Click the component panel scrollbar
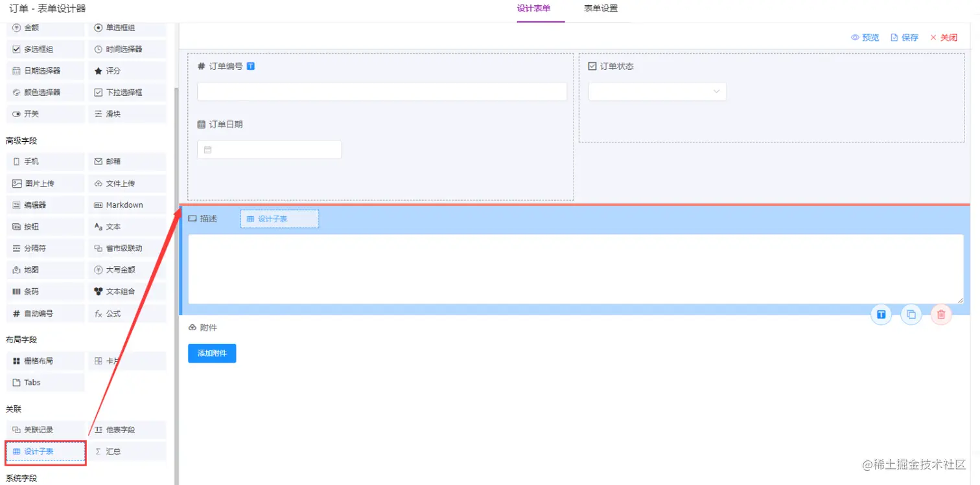The width and height of the screenshot is (980, 485). point(176,285)
